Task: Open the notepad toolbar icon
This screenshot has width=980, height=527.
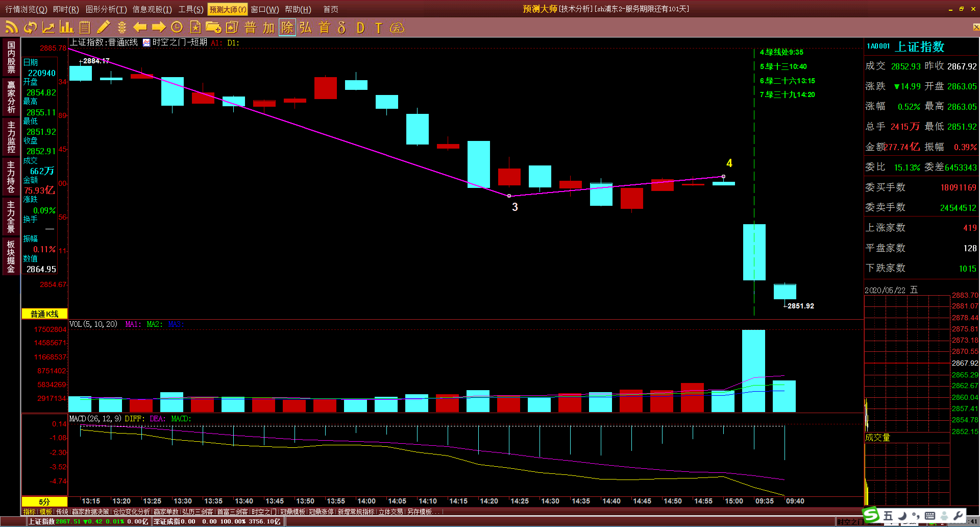Action: (85, 28)
